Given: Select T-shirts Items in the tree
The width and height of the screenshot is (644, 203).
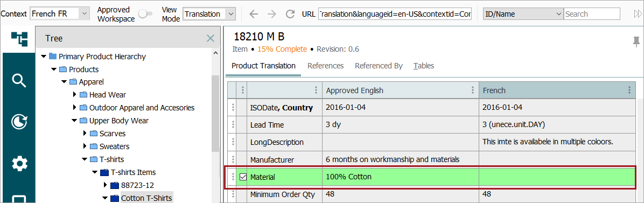Looking at the screenshot, I should point(134,172).
